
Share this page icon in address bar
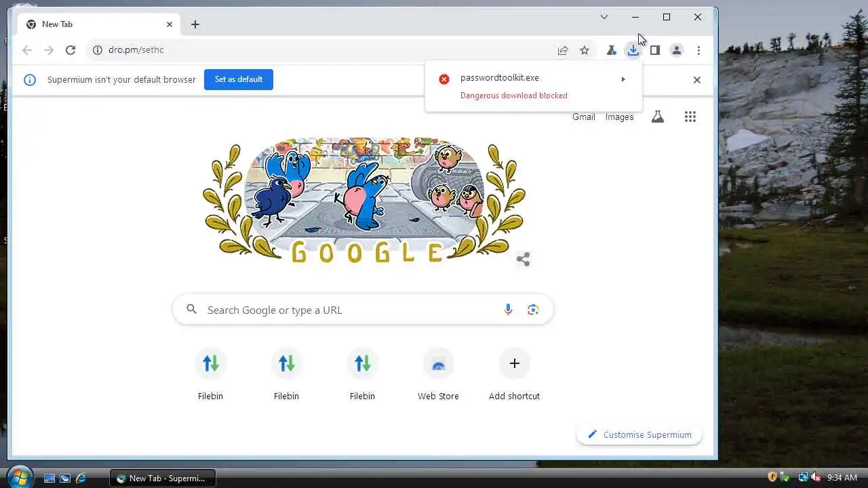click(563, 50)
